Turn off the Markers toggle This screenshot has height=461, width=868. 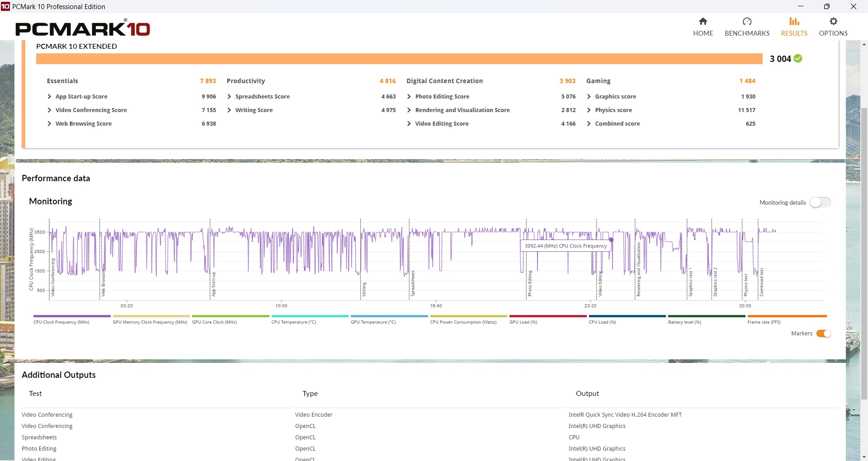pyautogui.click(x=824, y=334)
